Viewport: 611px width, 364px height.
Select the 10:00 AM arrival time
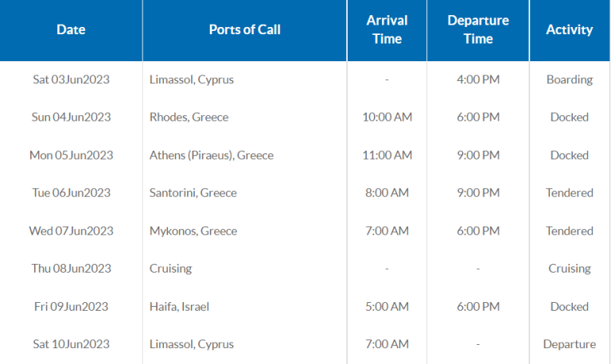pos(387,118)
